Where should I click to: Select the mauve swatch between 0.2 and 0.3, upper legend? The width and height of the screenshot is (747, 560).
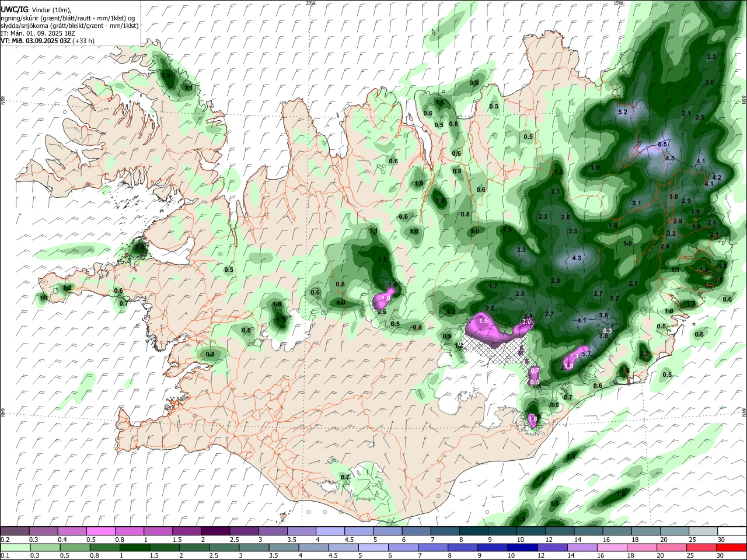[x=15, y=531]
